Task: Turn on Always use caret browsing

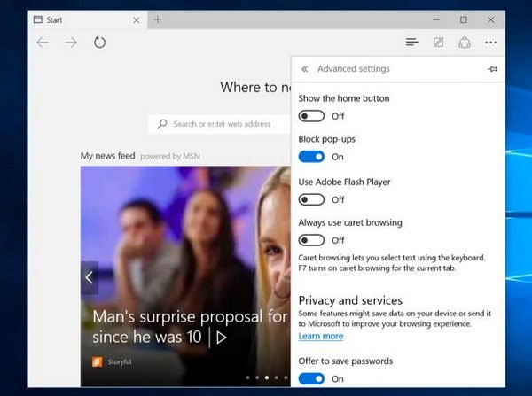Action: click(311, 239)
